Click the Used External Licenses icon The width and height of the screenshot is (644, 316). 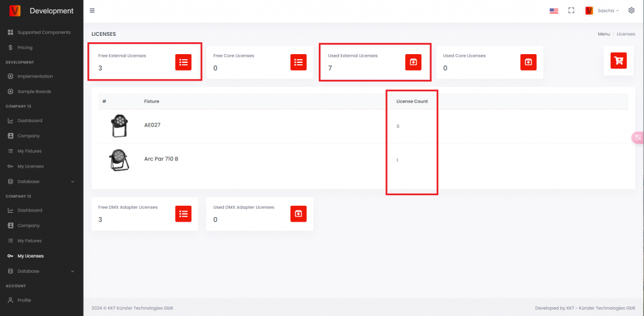coord(413,62)
